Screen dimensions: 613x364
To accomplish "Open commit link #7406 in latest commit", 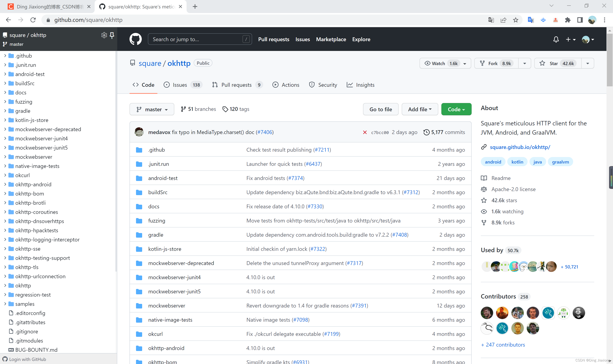I will [x=265, y=132].
